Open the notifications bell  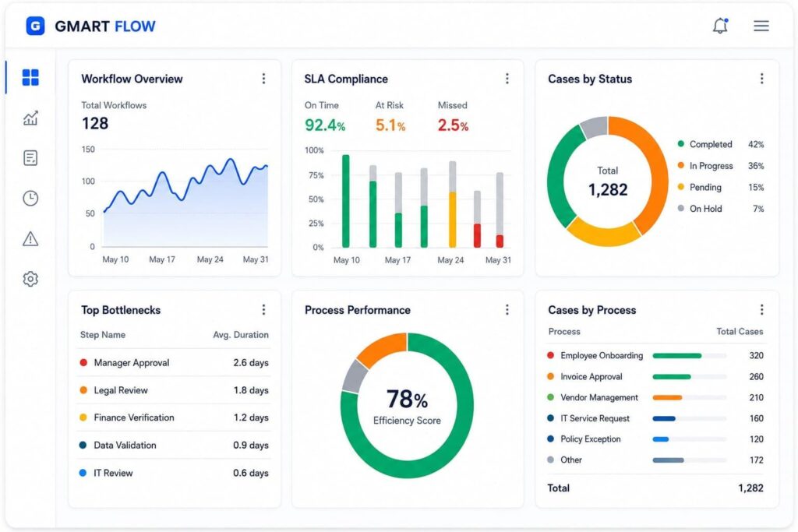[x=720, y=26]
